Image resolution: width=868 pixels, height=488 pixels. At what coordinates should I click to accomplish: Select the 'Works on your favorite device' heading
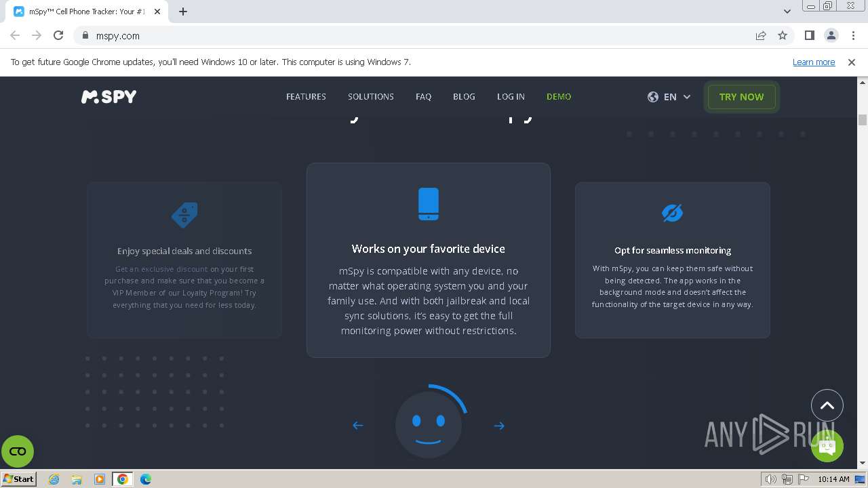[x=429, y=249]
